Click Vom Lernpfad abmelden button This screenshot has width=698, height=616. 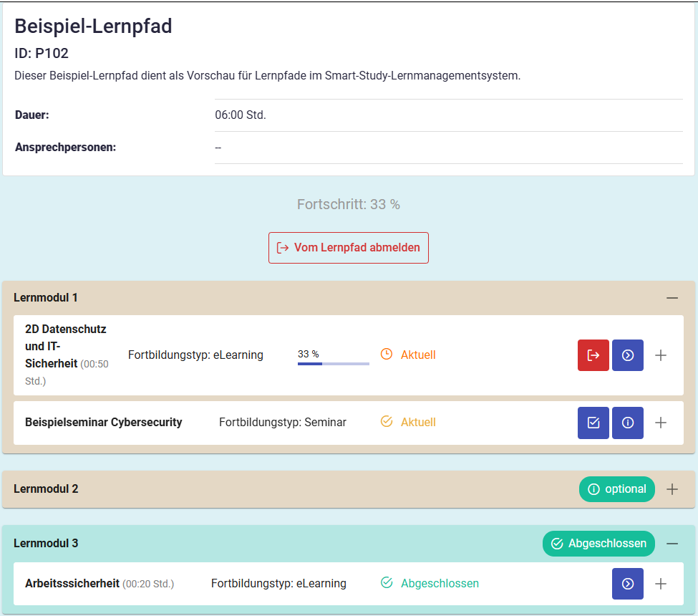click(x=349, y=248)
